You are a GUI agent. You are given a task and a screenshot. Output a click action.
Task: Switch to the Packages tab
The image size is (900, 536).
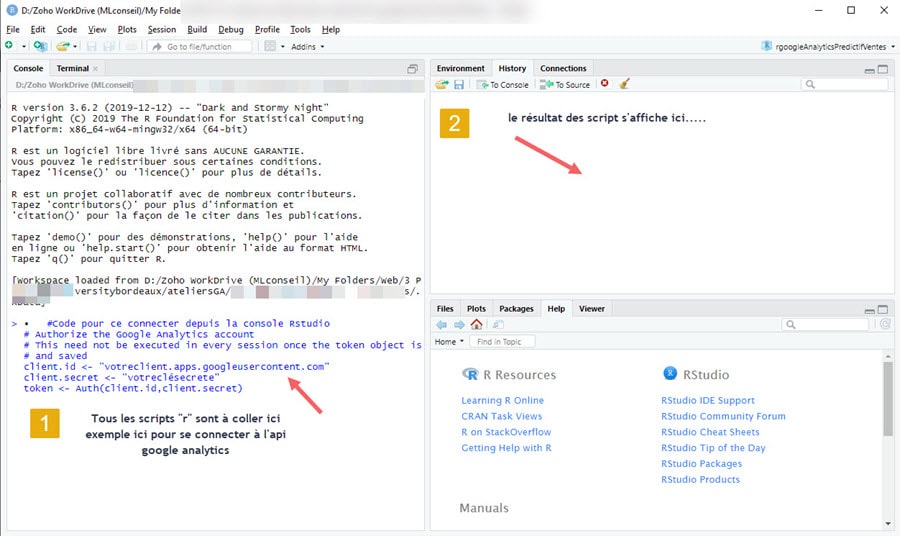tap(516, 309)
